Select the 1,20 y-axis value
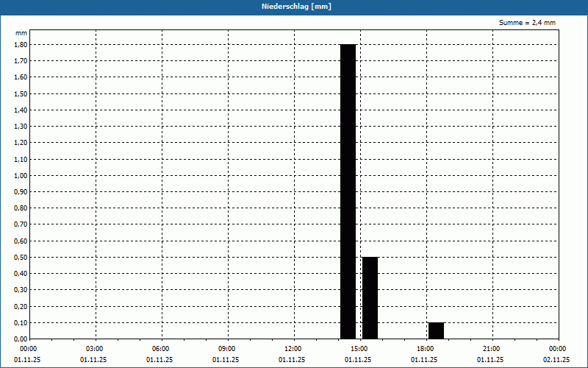 (x=21, y=143)
